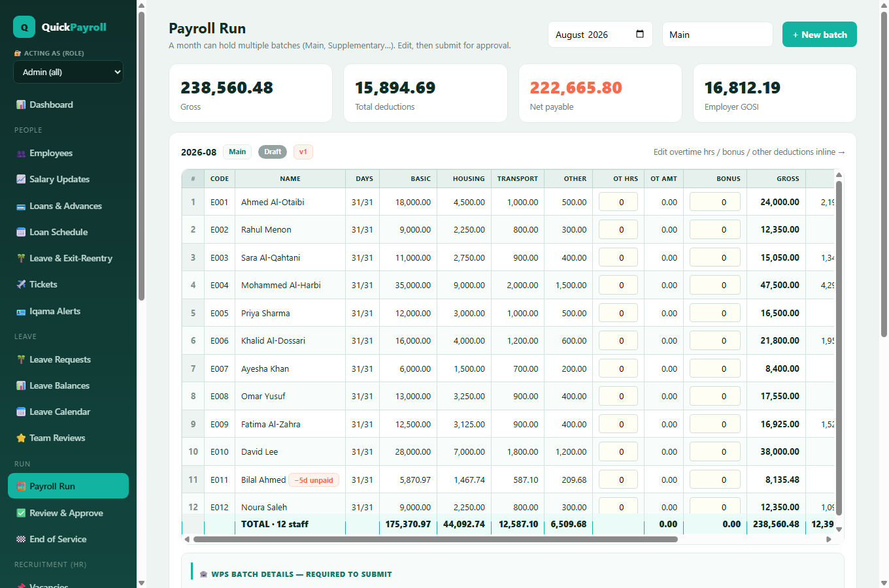Navigate to Loan Schedule

pos(68,232)
